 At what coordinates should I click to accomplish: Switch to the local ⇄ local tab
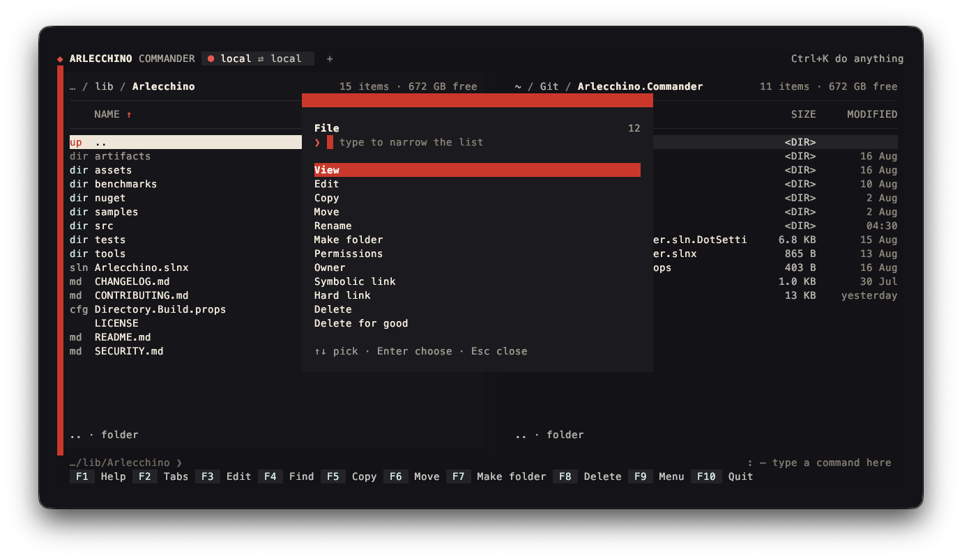pyautogui.click(x=258, y=59)
